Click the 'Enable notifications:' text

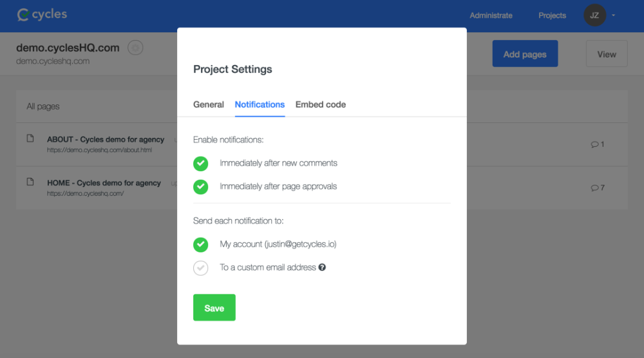pos(229,140)
